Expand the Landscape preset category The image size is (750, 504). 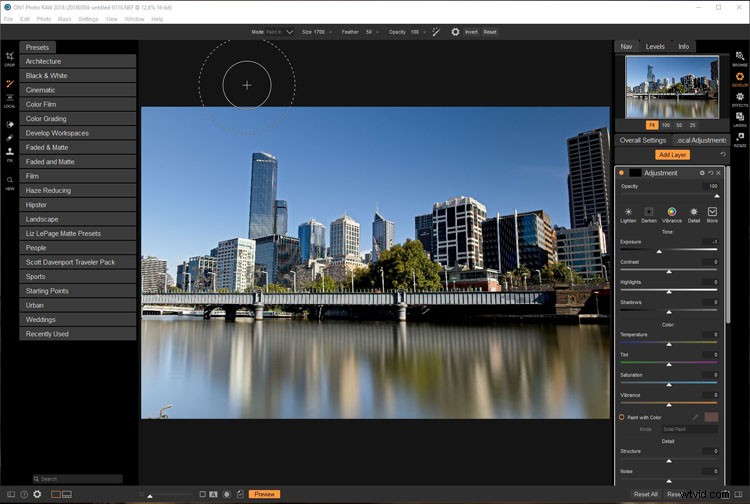coord(77,219)
